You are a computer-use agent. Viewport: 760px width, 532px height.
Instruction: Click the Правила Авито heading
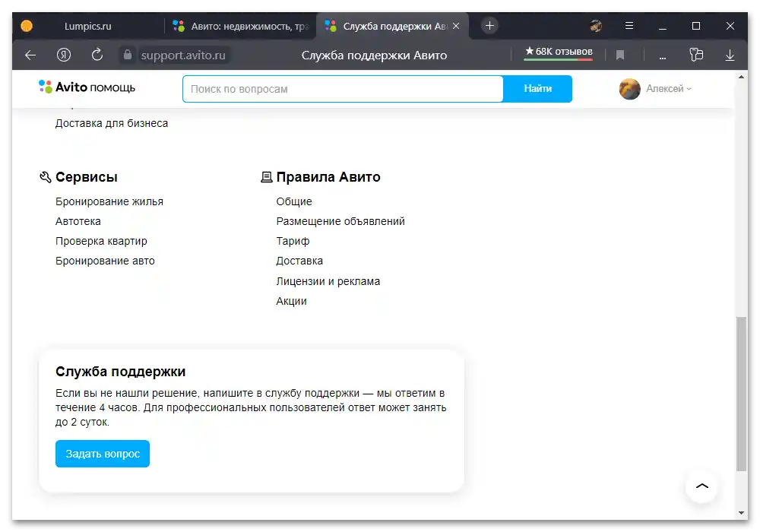coord(328,177)
